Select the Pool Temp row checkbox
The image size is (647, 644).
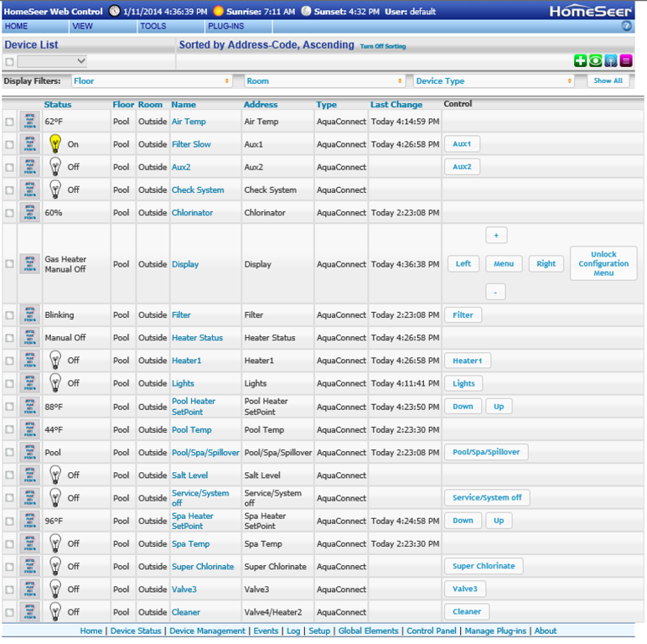9,429
